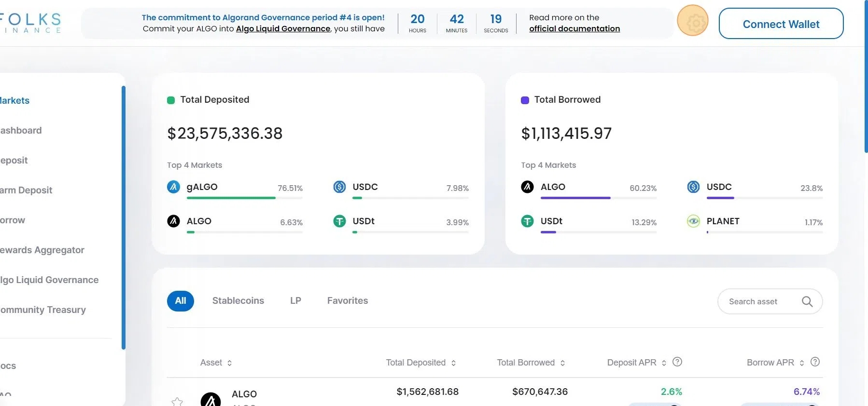This screenshot has width=868, height=406.
Task: Sort by Total Borrowed column
Action: pos(562,363)
